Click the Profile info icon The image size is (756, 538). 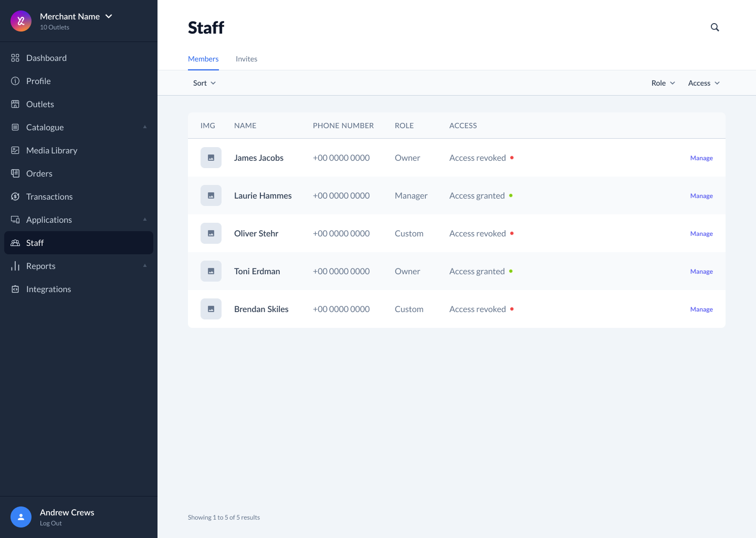15,81
